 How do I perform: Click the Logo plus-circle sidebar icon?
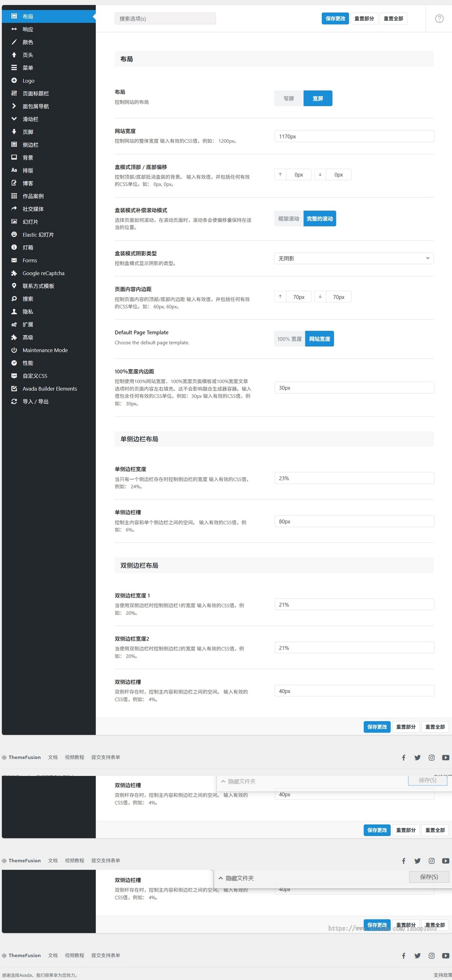pyautogui.click(x=14, y=80)
